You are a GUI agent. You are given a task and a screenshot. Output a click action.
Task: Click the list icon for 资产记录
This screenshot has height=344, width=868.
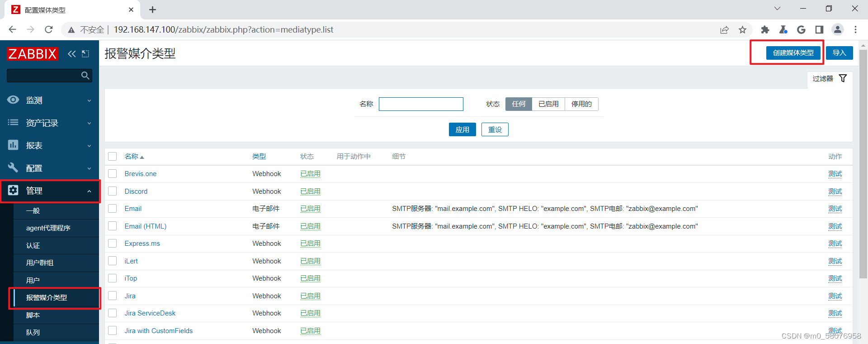point(13,122)
